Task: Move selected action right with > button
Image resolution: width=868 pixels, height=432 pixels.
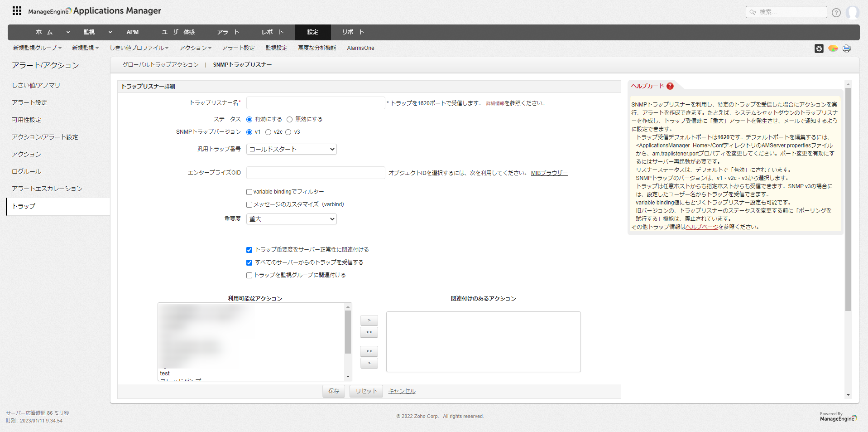Action: tap(369, 320)
